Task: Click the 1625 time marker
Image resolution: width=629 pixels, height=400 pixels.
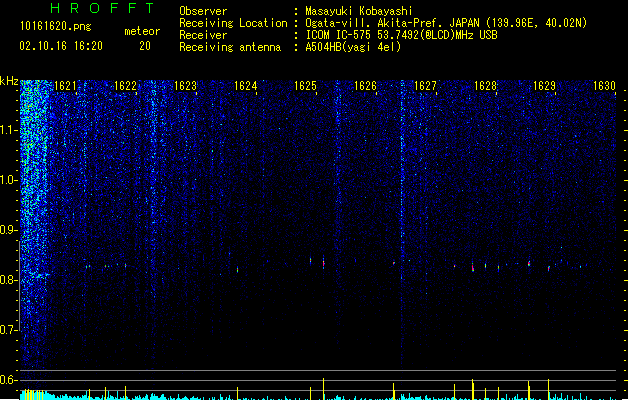Action: [x=305, y=86]
